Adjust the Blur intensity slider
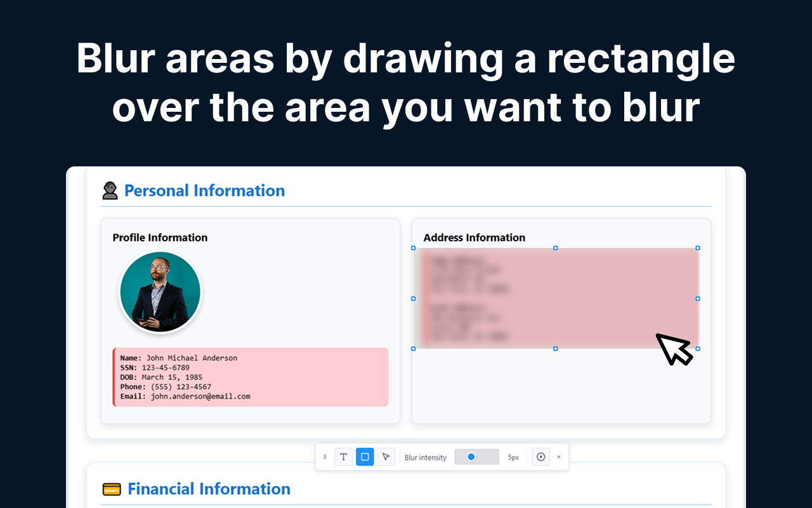This screenshot has height=508, width=812. pos(476,457)
